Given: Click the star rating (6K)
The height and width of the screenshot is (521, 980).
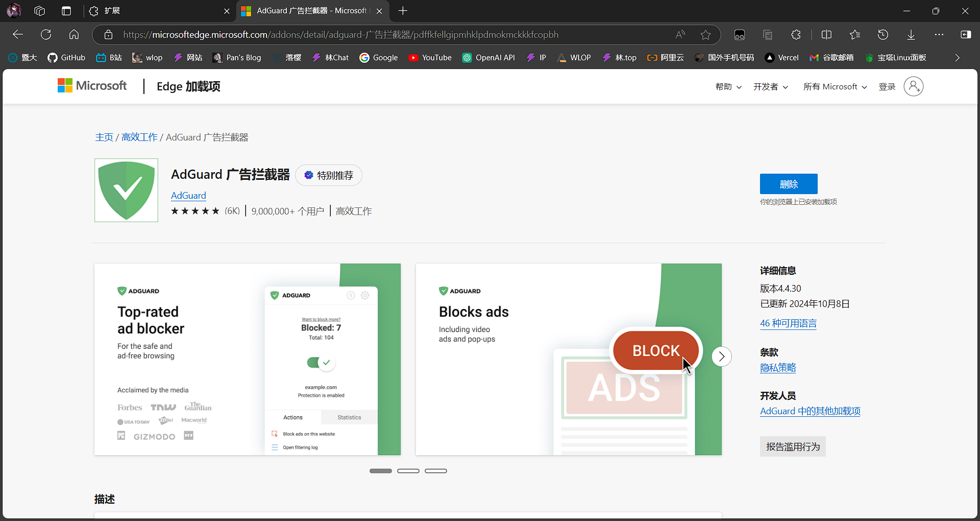Looking at the screenshot, I should click(x=205, y=211).
